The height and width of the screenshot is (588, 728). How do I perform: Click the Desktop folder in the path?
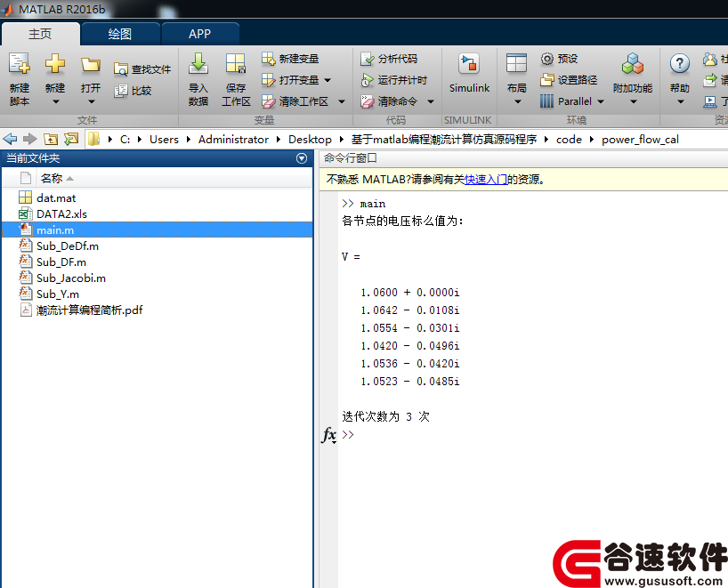coord(310,140)
